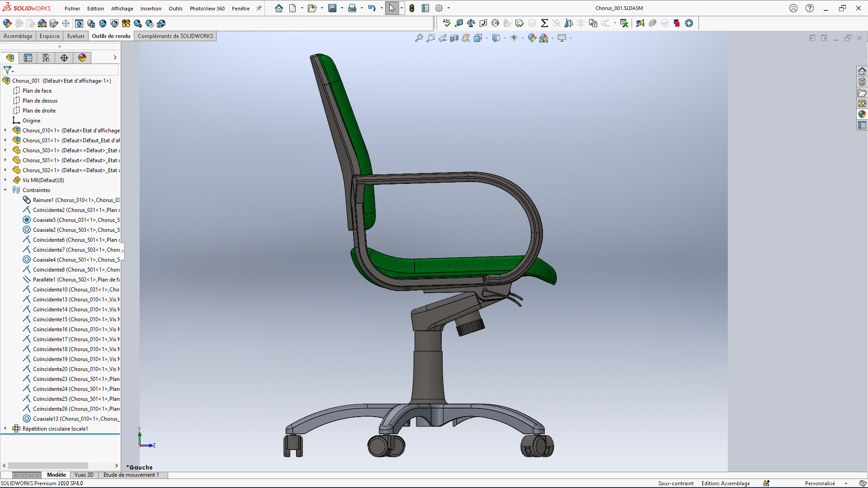Viewport: 868px width, 488px height.
Task: Switch to the Vues 3D tab
Action: 84,475
